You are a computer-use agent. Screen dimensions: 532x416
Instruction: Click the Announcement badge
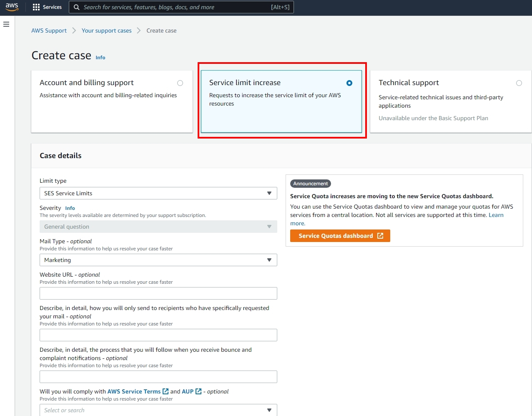[311, 184]
